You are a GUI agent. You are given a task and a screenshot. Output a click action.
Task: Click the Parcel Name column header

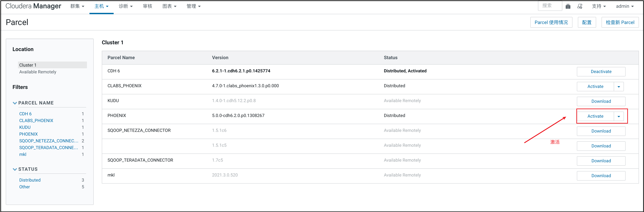(x=121, y=58)
